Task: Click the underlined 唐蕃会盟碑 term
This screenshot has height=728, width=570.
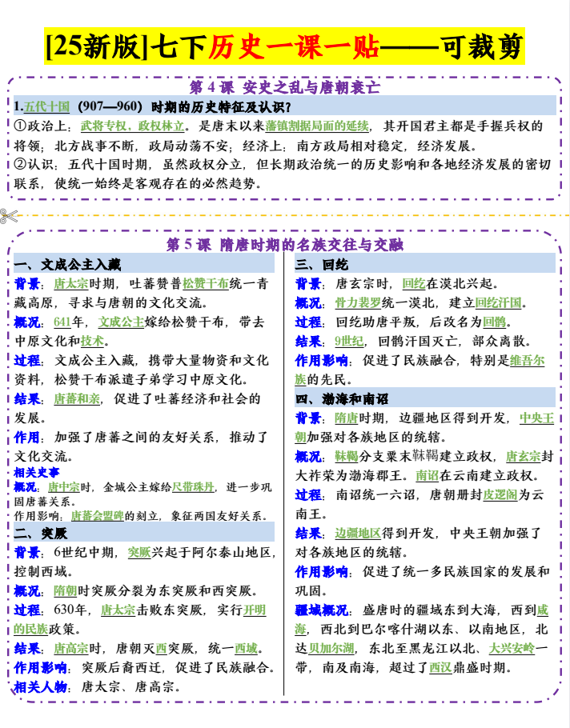Action: tap(97, 516)
